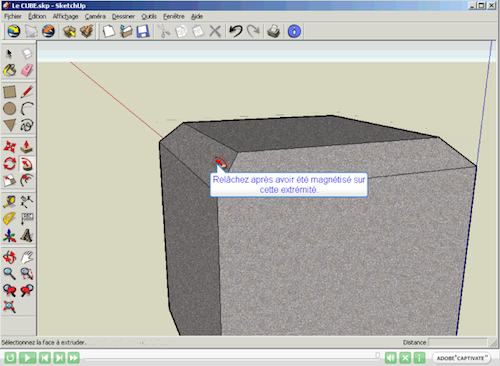The width and height of the screenshot is (500, 366).
Task: Skip forward to the next slide
Action: (x=59, y=358)
